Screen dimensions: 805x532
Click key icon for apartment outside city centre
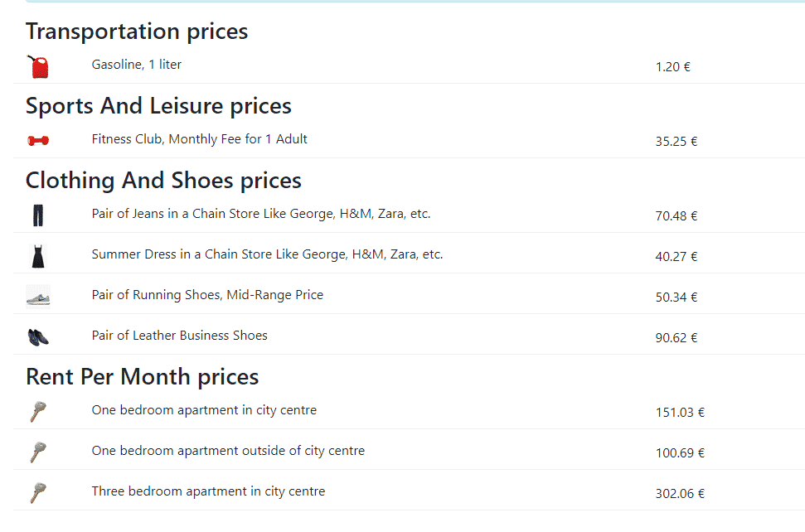[x=38, y=452]
